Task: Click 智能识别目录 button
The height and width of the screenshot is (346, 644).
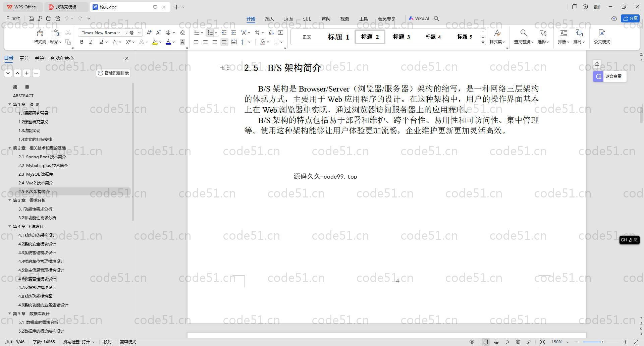Action: tap(113, 73)
